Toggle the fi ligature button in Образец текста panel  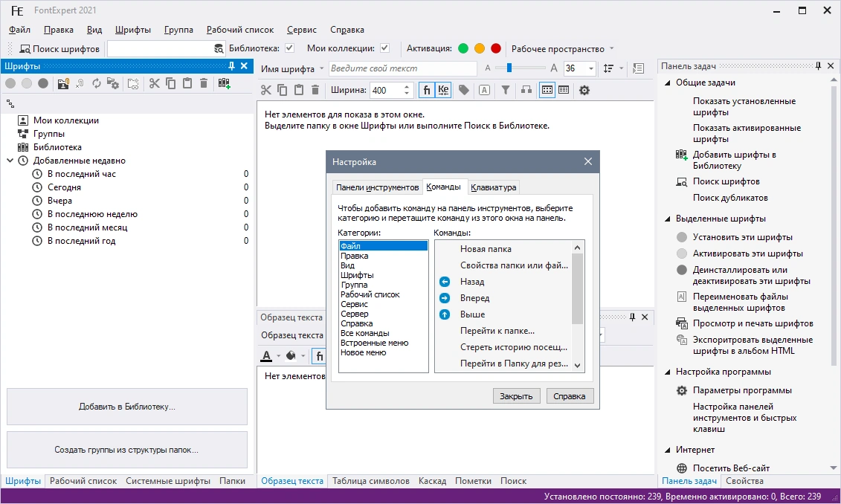319,355
